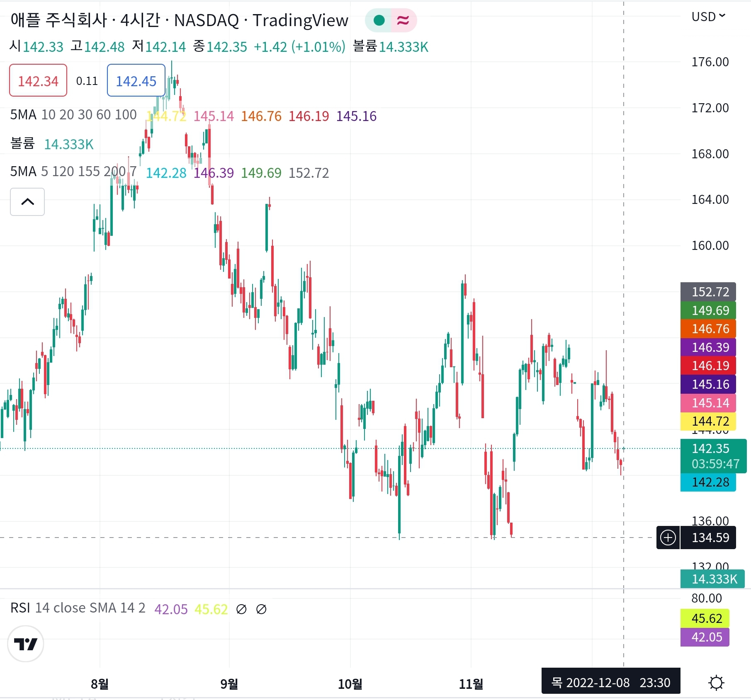The image size is (751, 700).
Task: Click the RSI 42.05 purple axis label
Action: click(x=705, y=637)
